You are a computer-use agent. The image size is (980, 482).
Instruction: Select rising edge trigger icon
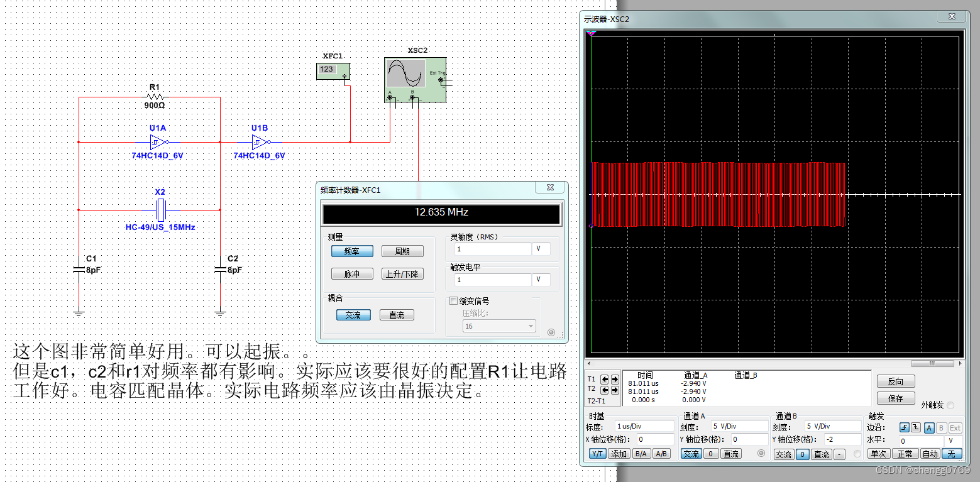point(905,428)
